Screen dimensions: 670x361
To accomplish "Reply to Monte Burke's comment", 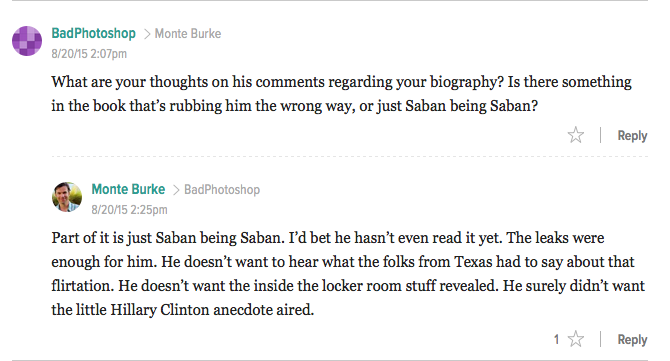I will point(632,340).
